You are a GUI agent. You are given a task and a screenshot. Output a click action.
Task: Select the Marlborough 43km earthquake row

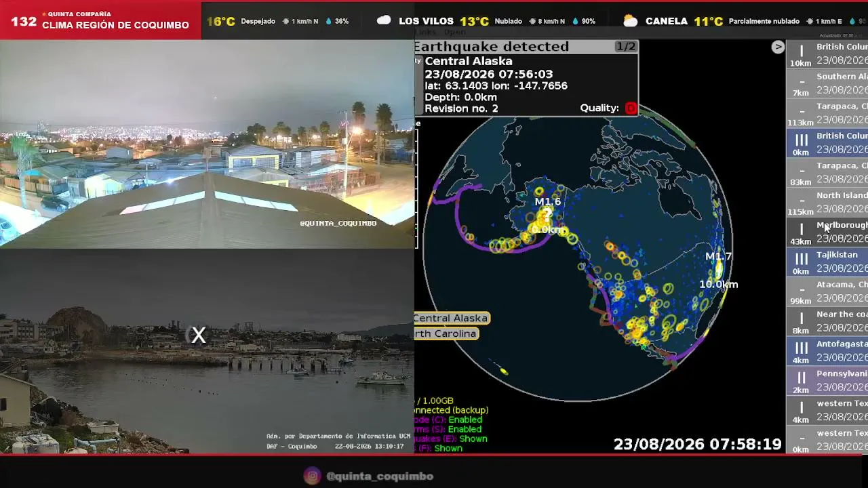827,233
